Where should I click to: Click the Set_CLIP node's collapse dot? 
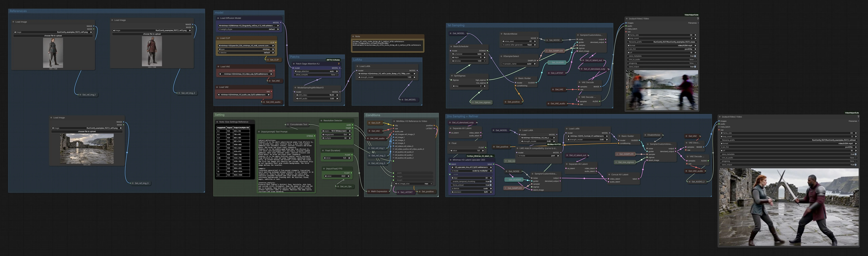tap(268, 60)
